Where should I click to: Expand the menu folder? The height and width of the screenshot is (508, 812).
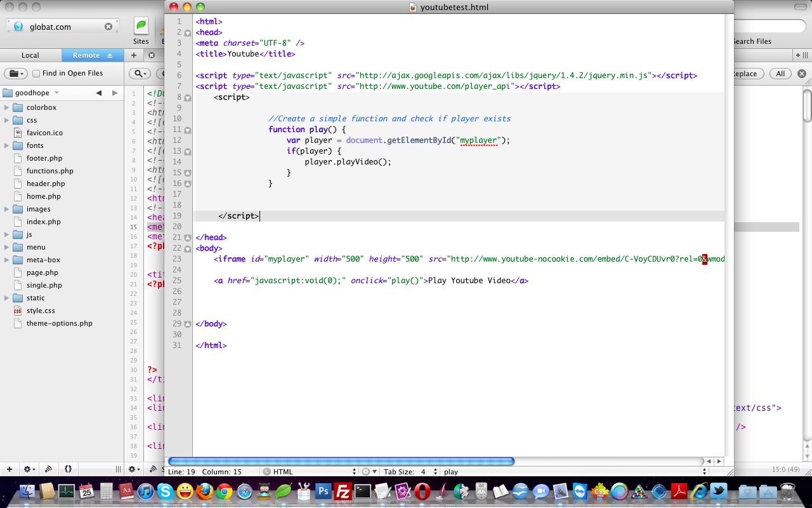pyautogui.click(x=6, y=247)
